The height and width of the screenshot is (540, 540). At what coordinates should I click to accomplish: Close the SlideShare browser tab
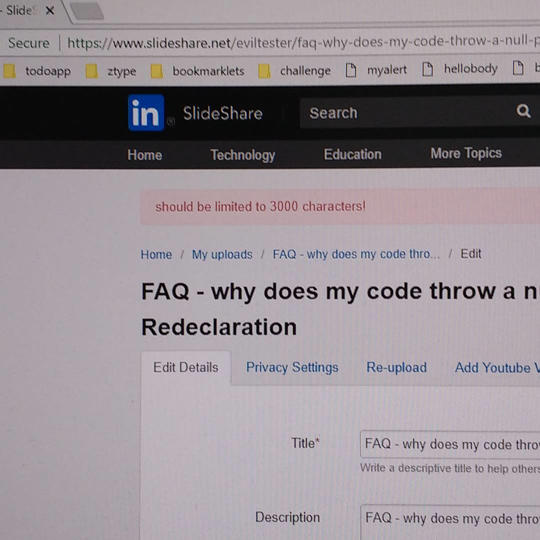[50, 11]
